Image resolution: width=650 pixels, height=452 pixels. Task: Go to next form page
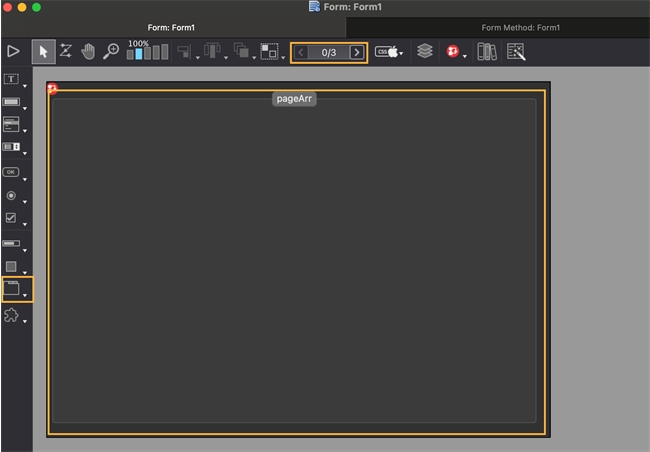(356, 52)
